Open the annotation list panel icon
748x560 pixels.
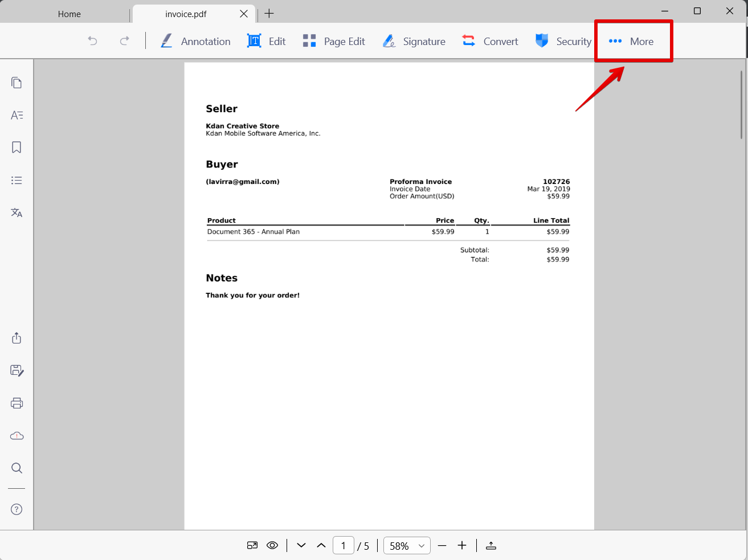coord(17,180)
